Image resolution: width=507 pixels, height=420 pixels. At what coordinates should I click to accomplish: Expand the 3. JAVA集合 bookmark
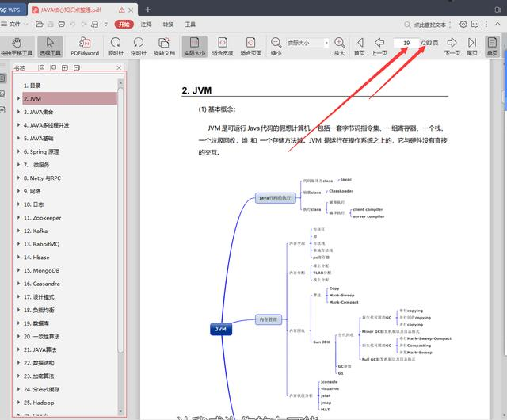18,112
